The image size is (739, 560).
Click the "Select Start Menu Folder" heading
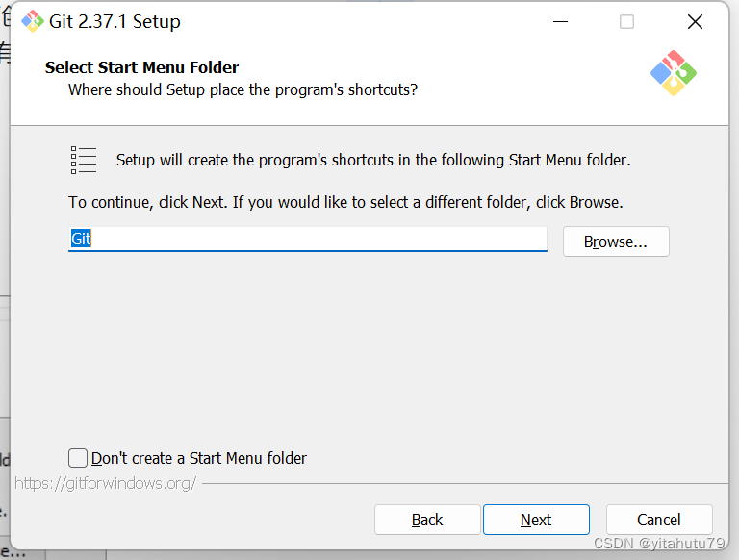click(x=142, y=67)
